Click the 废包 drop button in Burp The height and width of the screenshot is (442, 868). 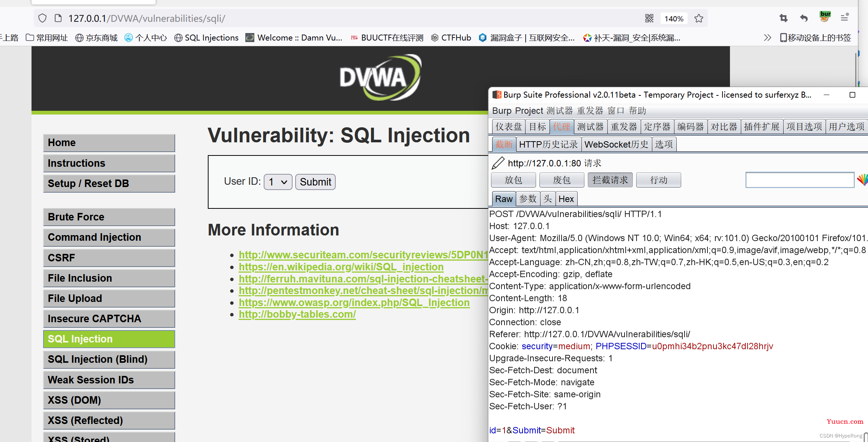click(562, 180)
